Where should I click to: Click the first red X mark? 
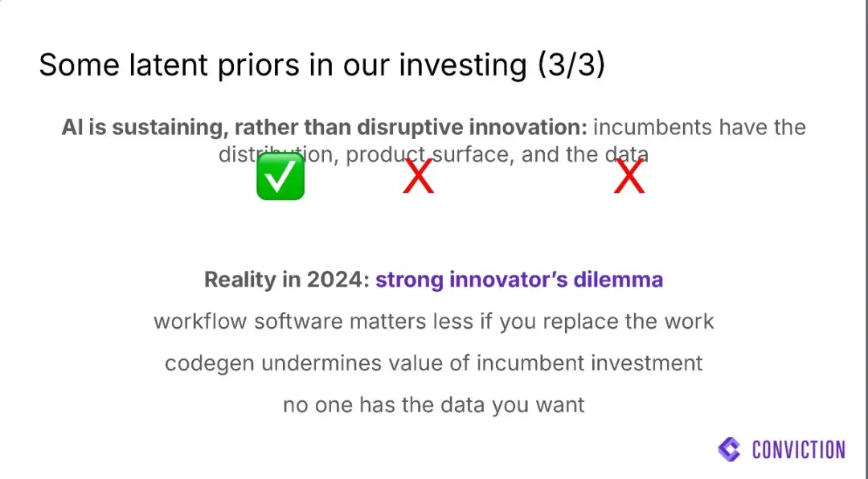pos(418,176)
